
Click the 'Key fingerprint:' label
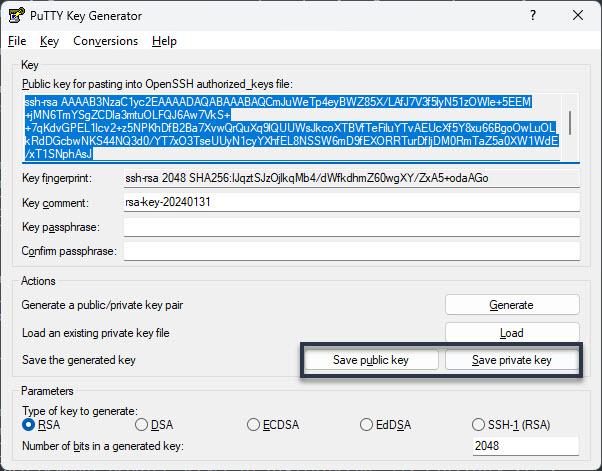point(57,178)
